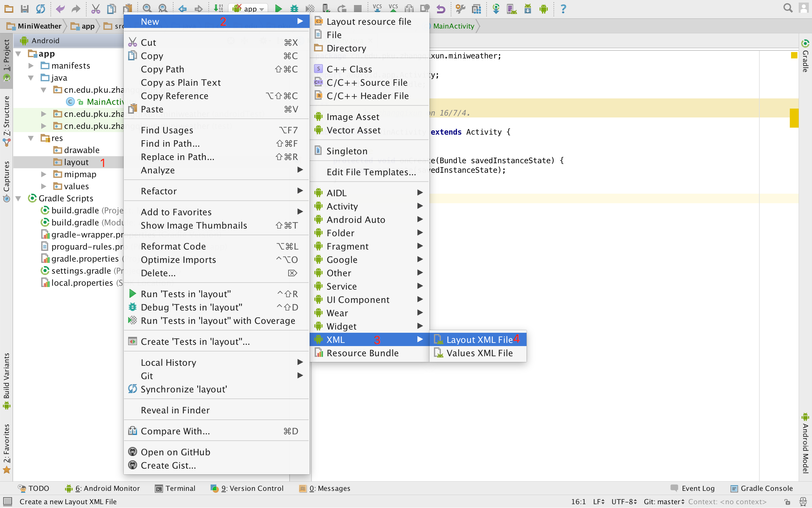
Task: Select build.gradle (Project) file in tree
Action: [82, 211]
